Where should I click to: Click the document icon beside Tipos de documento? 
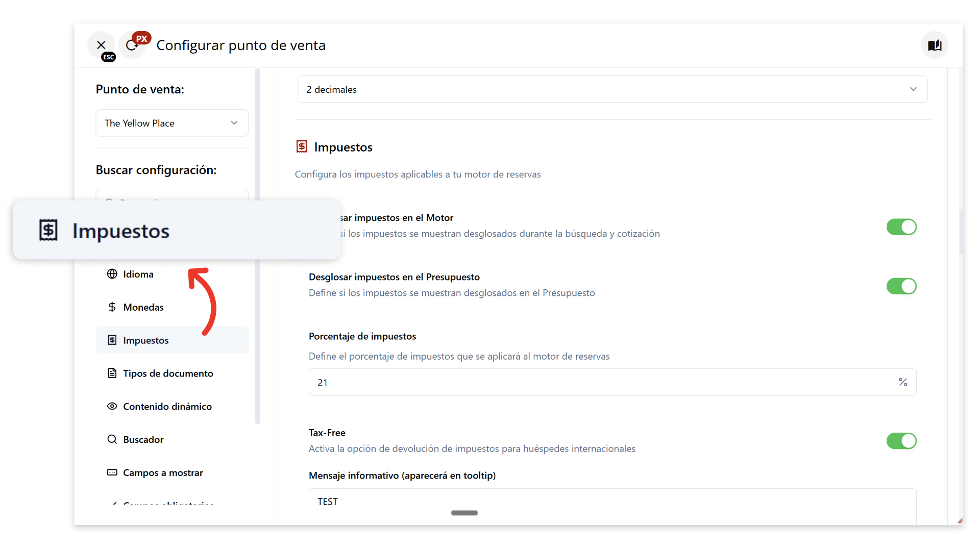pyautogui.click(x=112, y=373)
